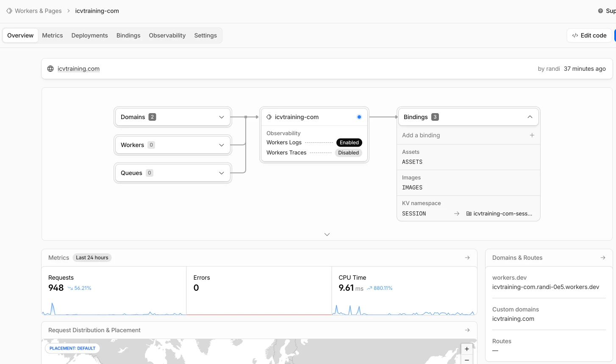The image size is (616, 364).
Task: Toggle the Workers Traces Disabled badge
Action: point(348,153)
